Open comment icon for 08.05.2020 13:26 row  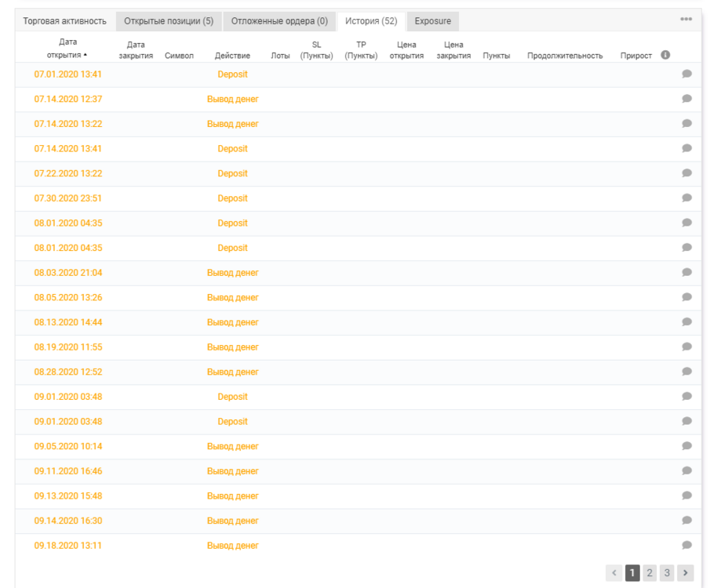tap(686, 297)
